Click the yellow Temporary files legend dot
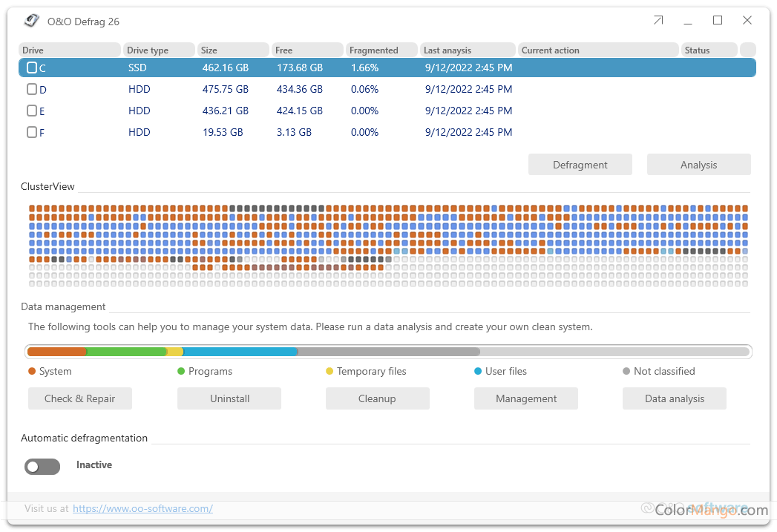Image resolution: width=777 pixels, height=532 pixels. [x=329, y=371]
